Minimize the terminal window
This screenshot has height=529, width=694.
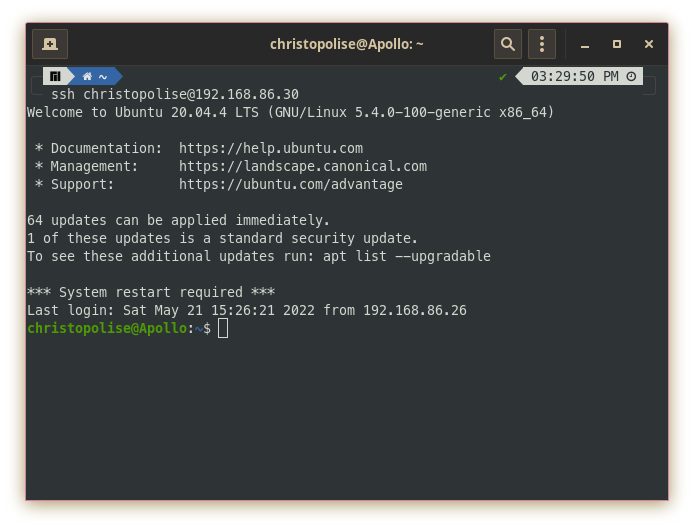point(585,44)
